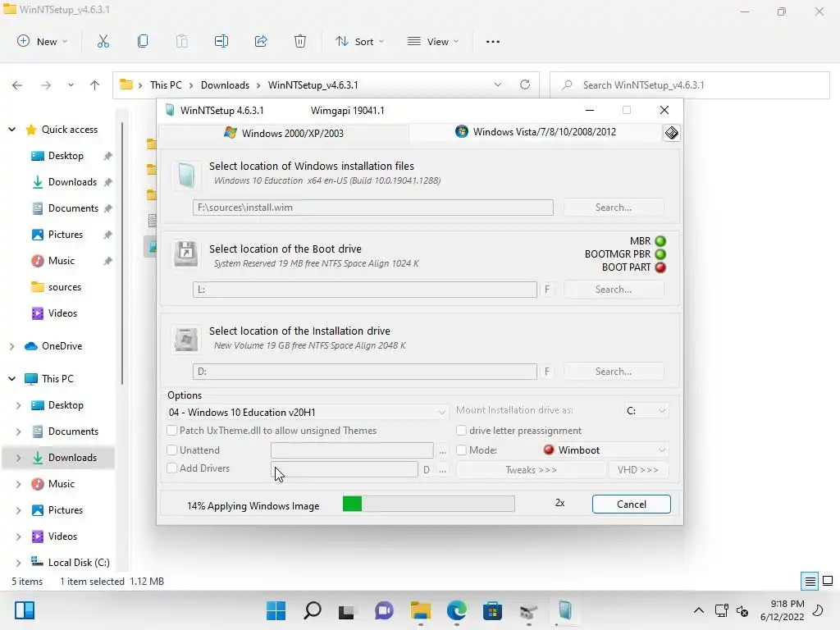Open the View dropdown in Explorer
The height and width of the screenshot is (630, 840).
point(433,41)
